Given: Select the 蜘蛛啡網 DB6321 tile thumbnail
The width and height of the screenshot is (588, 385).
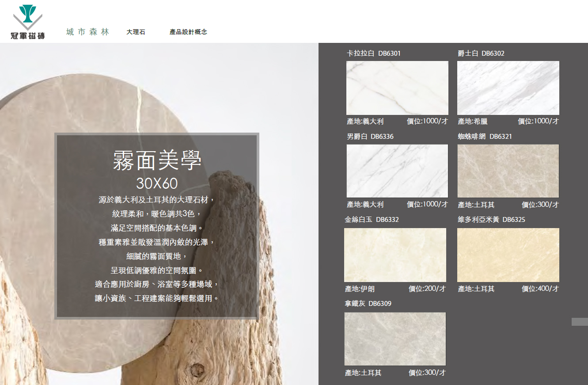Looking at the screenshot, I should click(508, 171).
